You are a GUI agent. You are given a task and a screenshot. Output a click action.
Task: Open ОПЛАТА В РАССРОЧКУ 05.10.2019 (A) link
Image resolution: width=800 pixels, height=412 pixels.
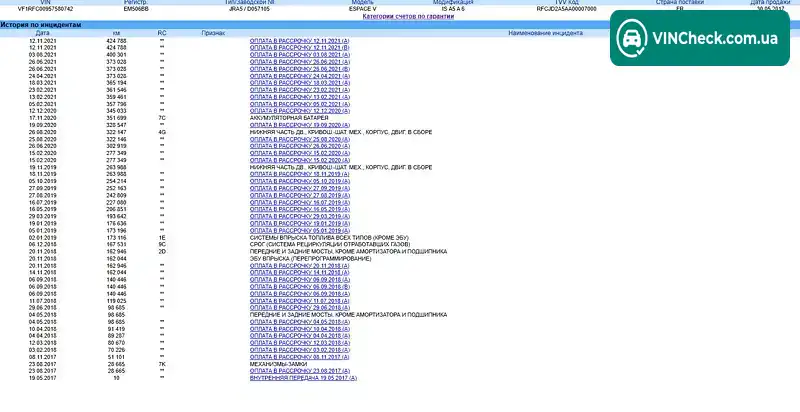(299, 181)
